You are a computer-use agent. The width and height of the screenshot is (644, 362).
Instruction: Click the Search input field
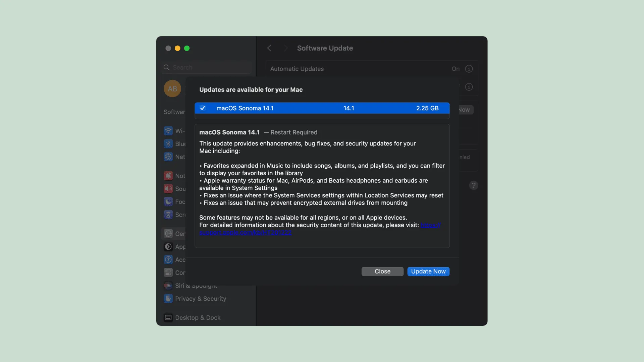click(x=207, y=67)
